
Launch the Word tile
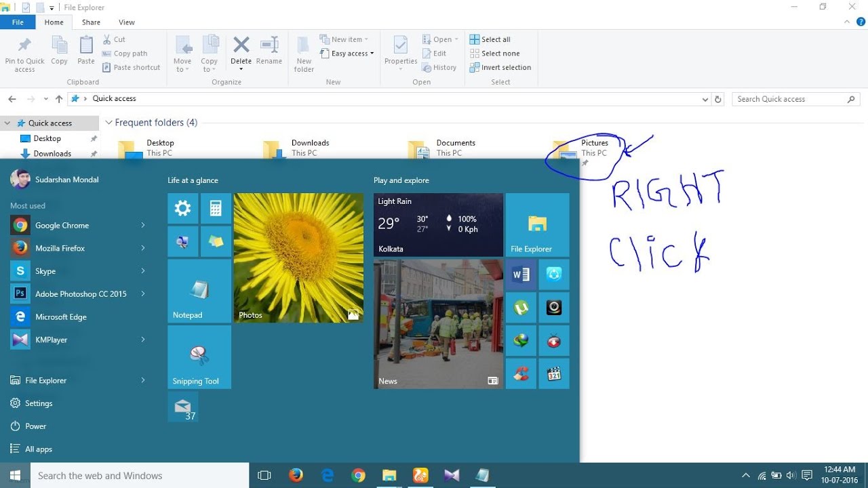pyautogui.click(x=521, y=274)
